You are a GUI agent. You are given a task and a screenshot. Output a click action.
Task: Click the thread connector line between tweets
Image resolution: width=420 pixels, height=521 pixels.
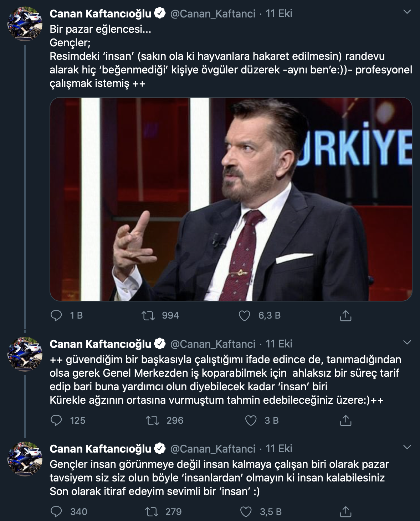click(24, 178)
